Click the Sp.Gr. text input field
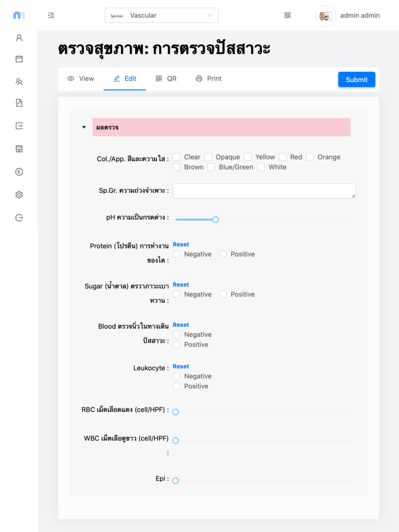Image resolution: width=399 pixels, height=532 pixels. [264, 191]
